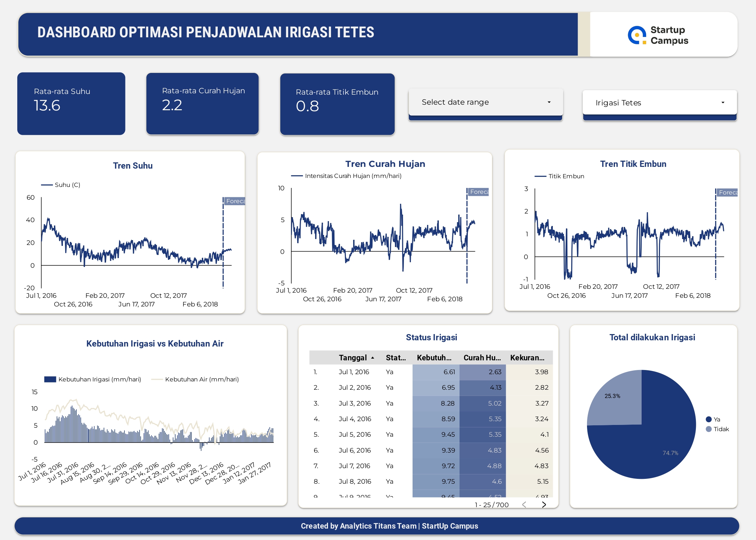Click the Tidak legend dot in pie chart
Viewport: 756px width, 540px height.
click(709, 429)
